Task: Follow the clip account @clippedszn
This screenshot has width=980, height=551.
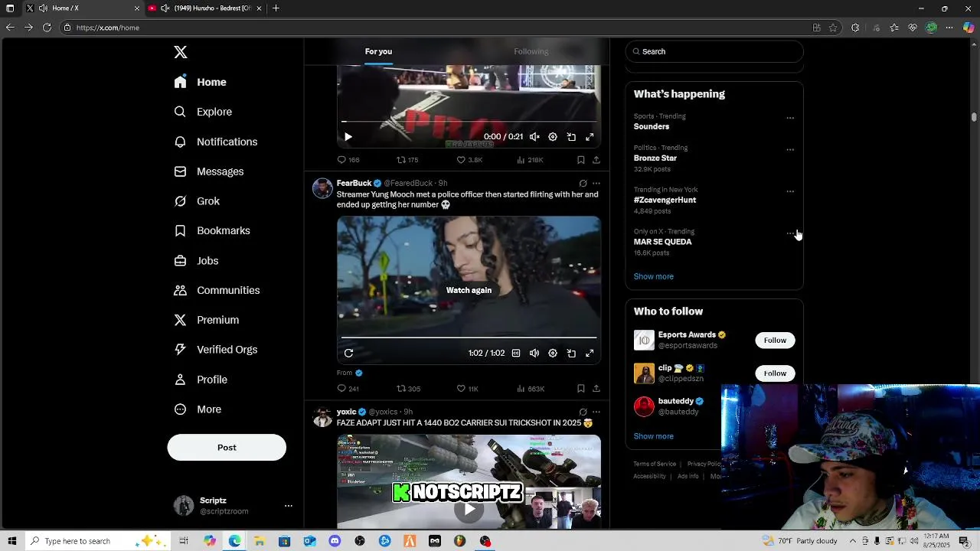Action: (x=775, y=373)
